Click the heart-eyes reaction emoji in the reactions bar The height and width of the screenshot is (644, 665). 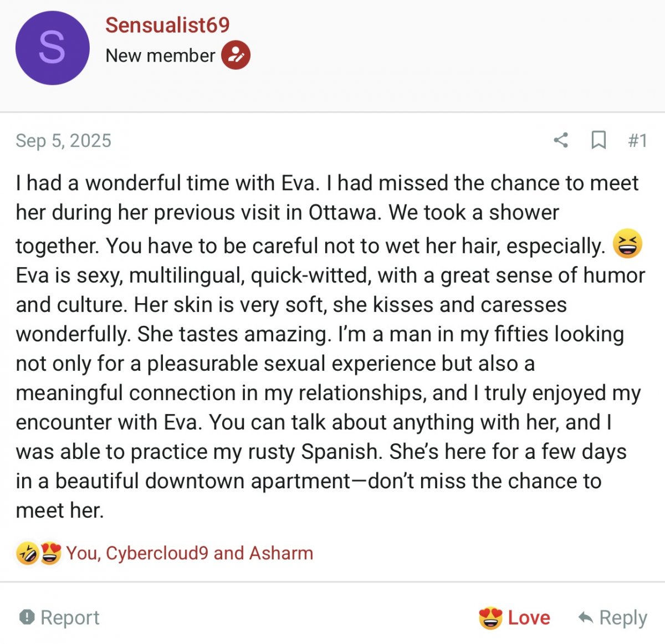pyautogui.click(x=50, y=553)
